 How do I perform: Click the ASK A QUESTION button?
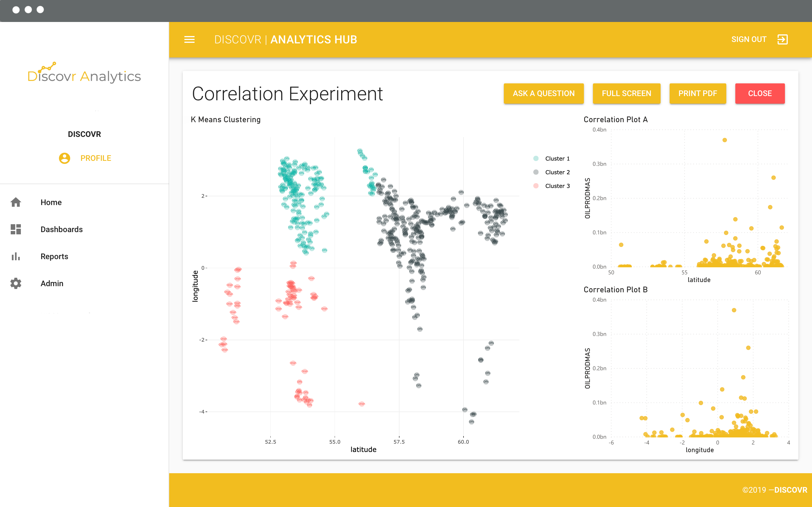544,94
